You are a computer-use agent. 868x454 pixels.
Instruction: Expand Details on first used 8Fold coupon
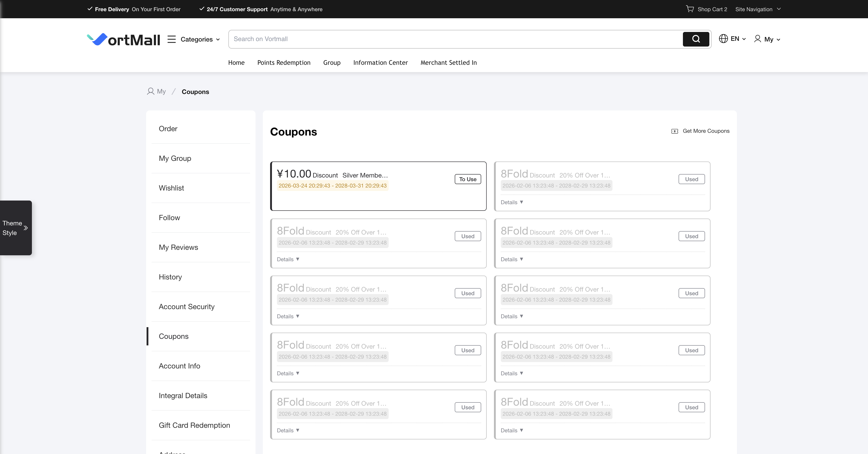click(511, 202)
